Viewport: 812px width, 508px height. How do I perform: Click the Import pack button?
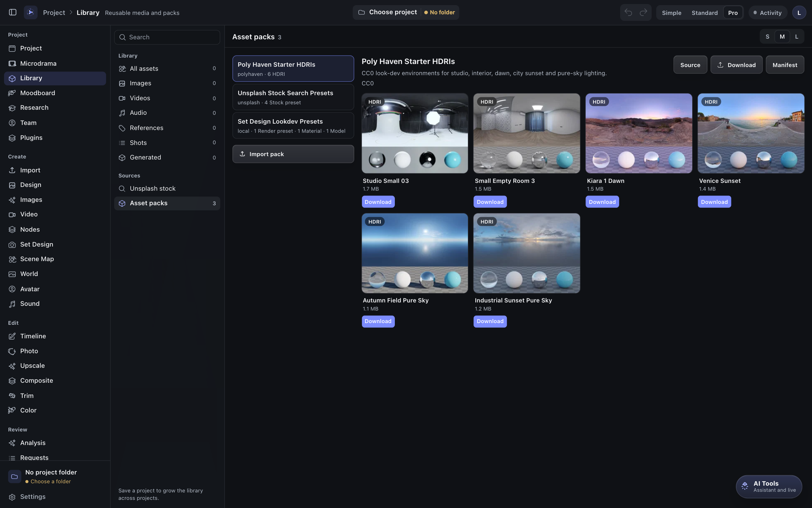[x=293, y=154]
